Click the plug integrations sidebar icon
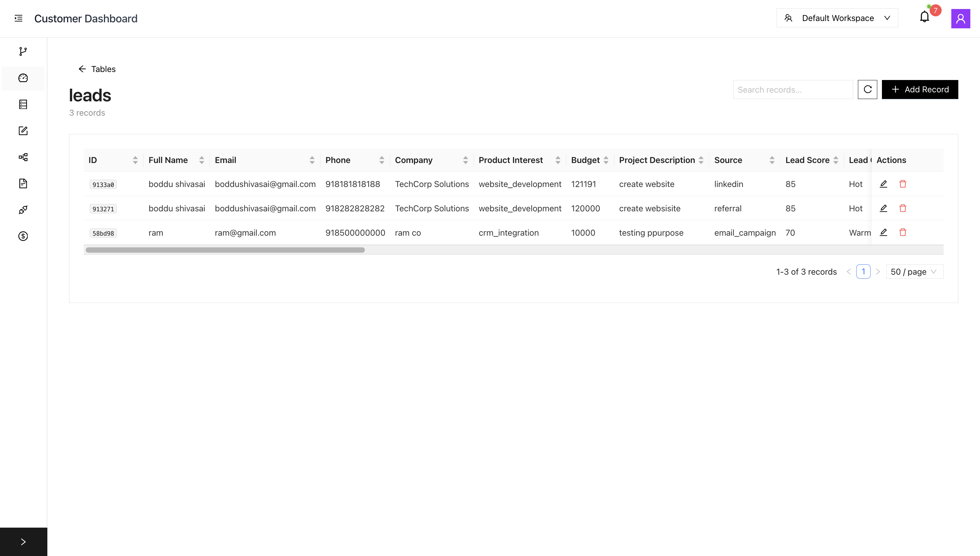The width and height of the screenshot is (980, 556). [23, 210]
